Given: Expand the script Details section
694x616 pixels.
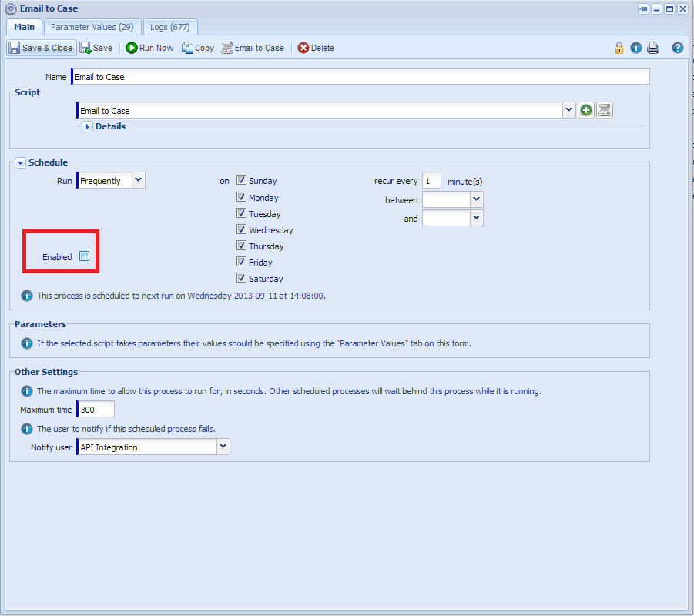Looking at the screenshot, I should coord(87,126).
